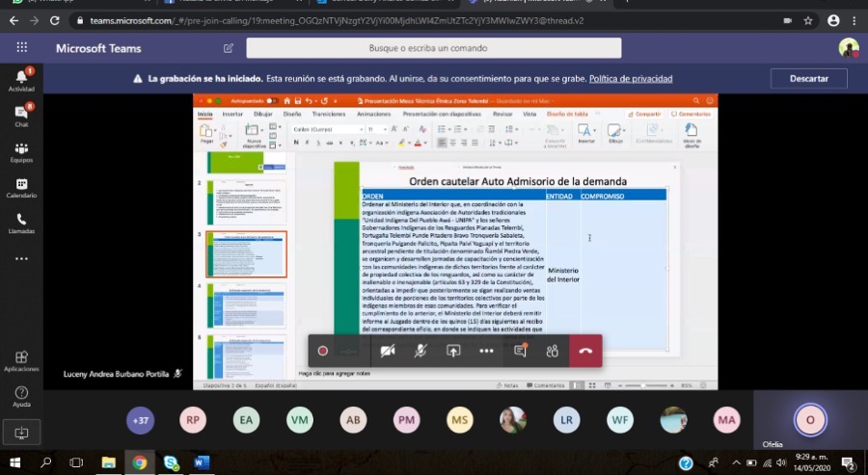Screen dimensions: 868x475
Task: Show the participants list
Action: (x=553, y=351)
